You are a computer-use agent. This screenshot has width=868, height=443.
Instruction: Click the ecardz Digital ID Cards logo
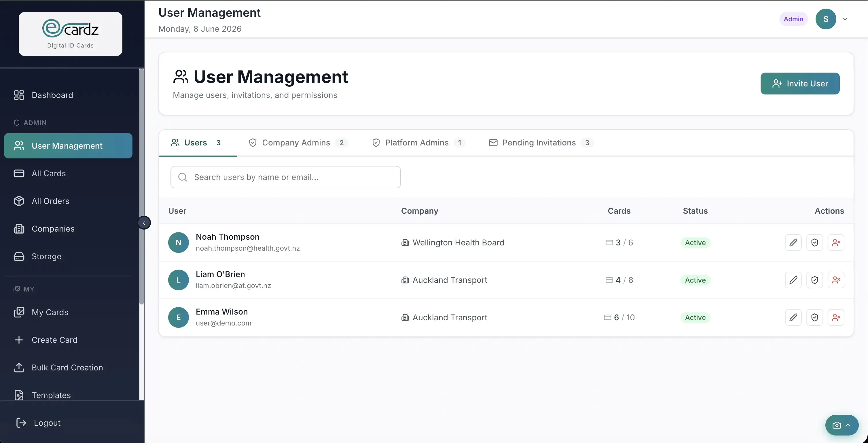(x=71, y=34)
